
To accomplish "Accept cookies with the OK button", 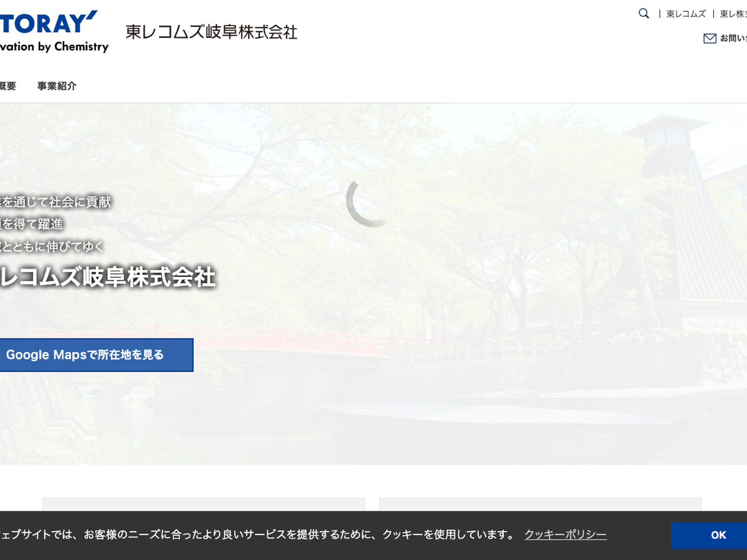I will tap(718, 535).
